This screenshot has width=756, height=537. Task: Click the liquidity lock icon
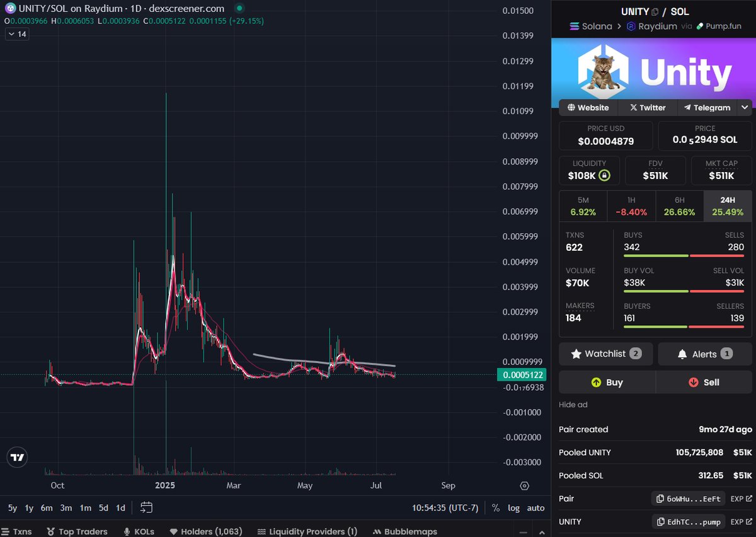pos(604,175)
